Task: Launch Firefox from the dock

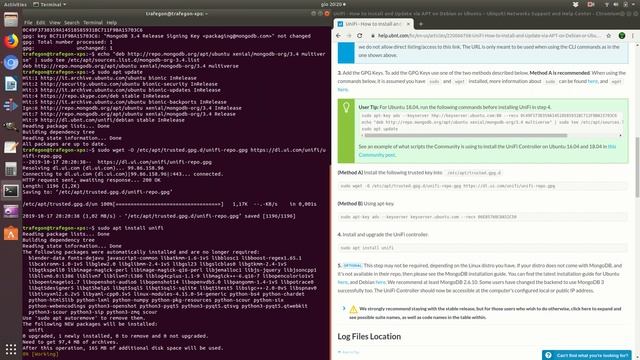Action: click(11, 41)
